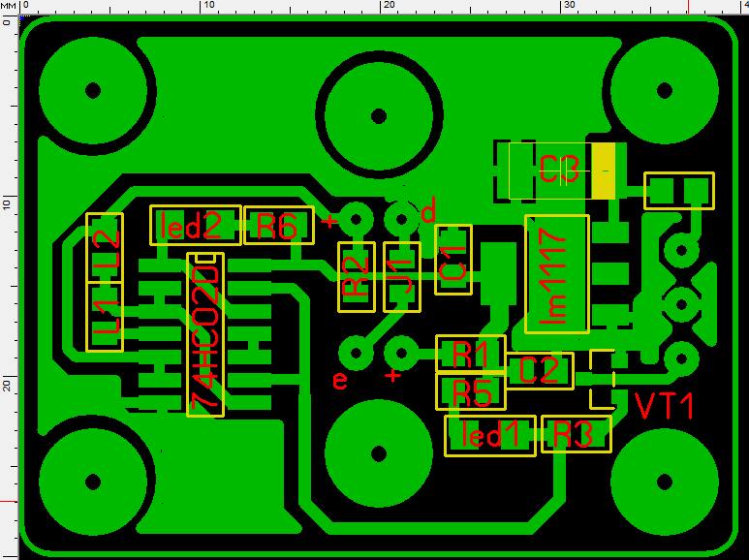749x560 pixels.
Task: Select resistor R2
Action: (357, 277)
